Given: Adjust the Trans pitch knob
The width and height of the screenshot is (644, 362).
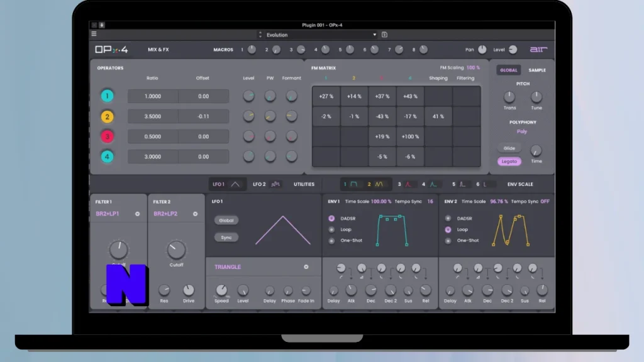Looking at the screenshot, I should [509, 97].
